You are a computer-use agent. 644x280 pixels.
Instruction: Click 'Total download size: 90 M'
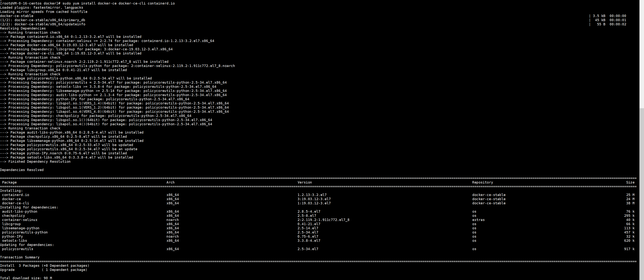(x=26, y=278)
